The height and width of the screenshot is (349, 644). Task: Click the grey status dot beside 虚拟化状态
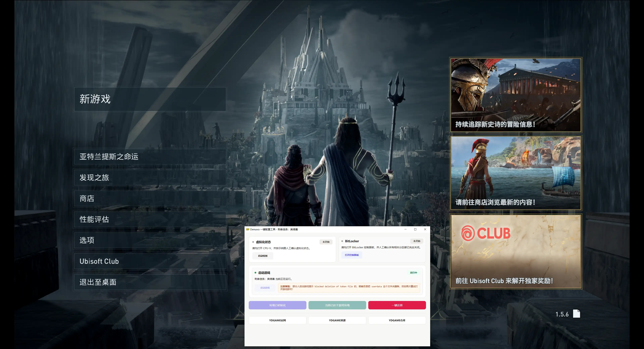(253, 242)
